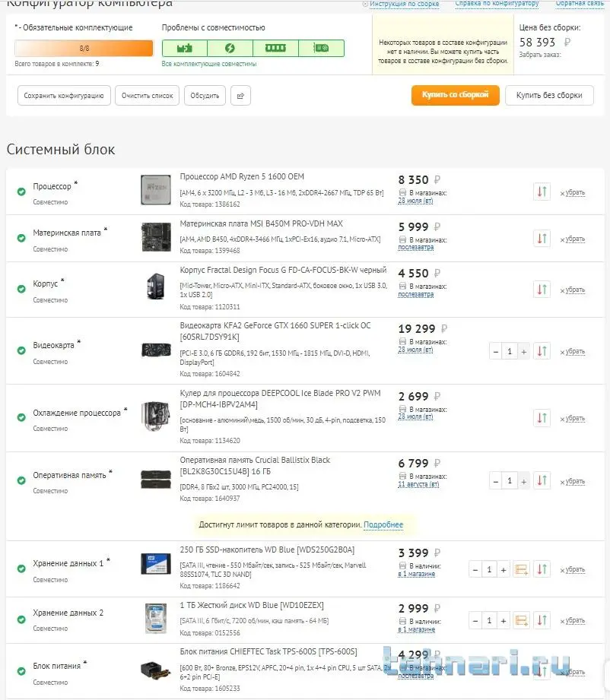Click the motherboard compatibility icon
Screen dimensions: 610x700
point(185,48)
